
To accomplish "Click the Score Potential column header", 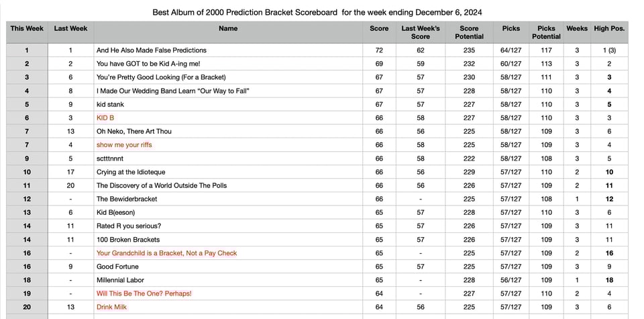I will click(469, 32).
